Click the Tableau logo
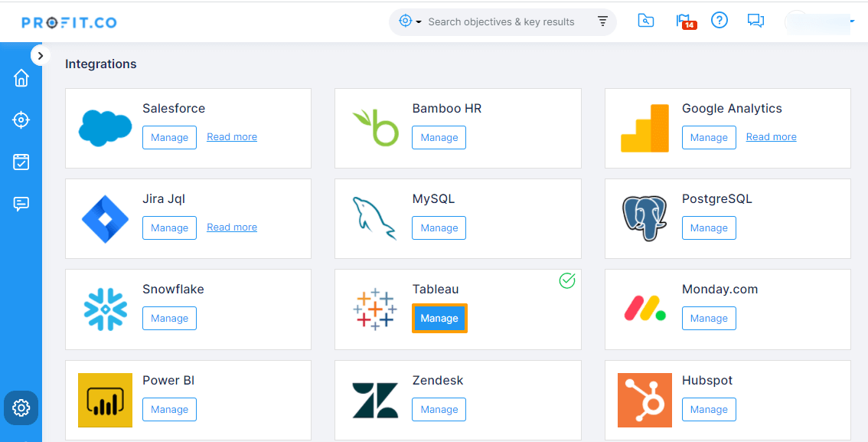This screenshot has height=442, width=868. point(375,309)
